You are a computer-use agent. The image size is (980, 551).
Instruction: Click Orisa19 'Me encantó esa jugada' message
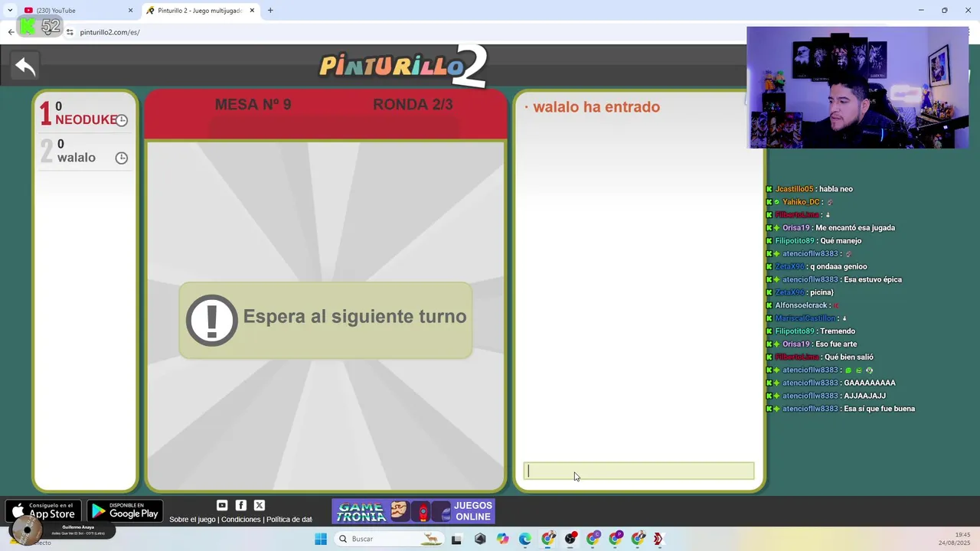pos(831,228)
